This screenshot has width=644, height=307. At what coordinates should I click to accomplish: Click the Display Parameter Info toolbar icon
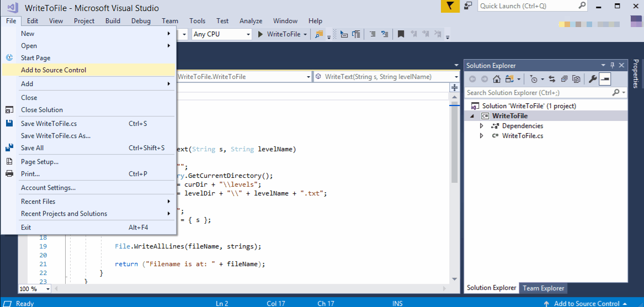tap(356, 34)
